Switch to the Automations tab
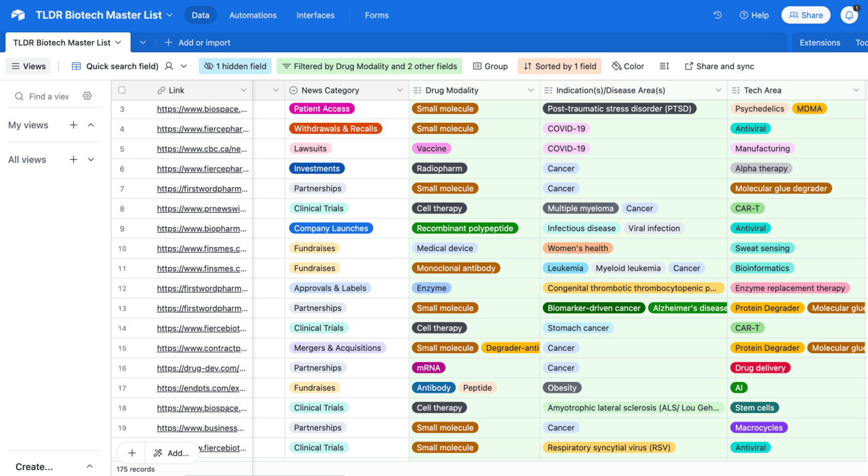Screen dimensions: 868x476 click(x=253, y=15)
